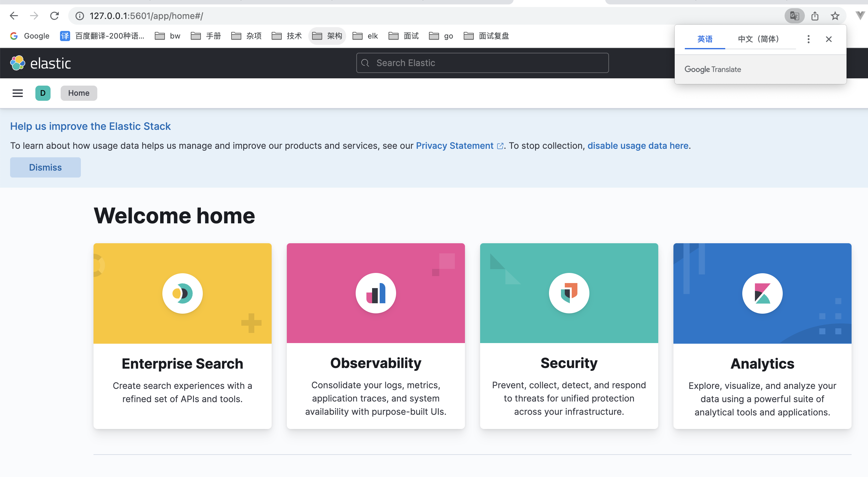The image size is (868, 477).
Task: Open the bw bookmarks folder
Action: click(x=167, y=36)
